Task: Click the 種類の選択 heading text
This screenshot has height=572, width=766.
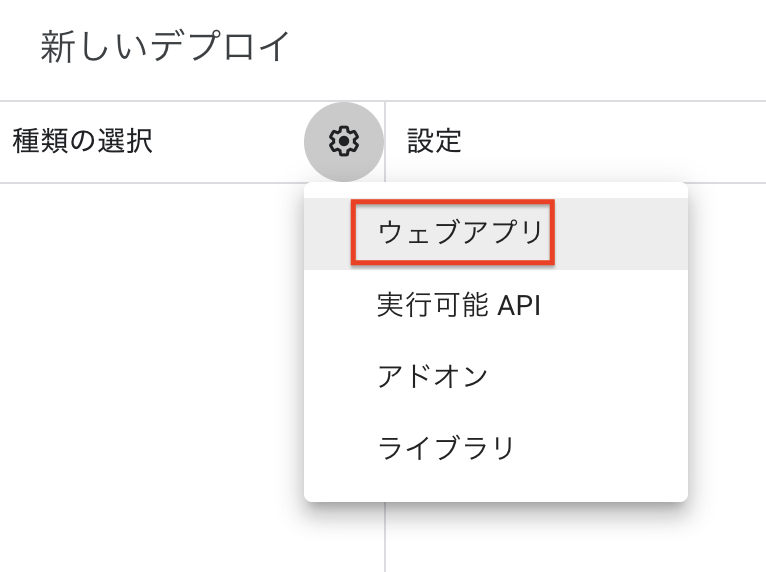Action: point(82,141)
